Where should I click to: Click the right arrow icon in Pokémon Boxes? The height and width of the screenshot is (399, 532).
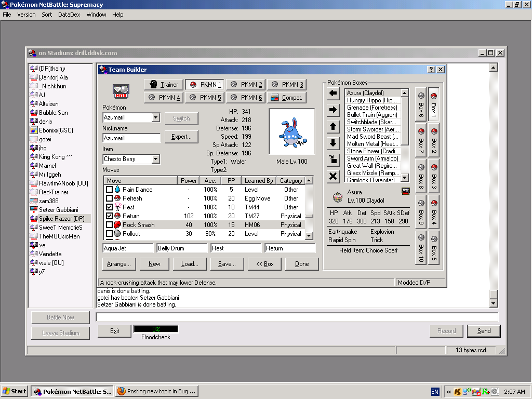(x=334, y=110)
